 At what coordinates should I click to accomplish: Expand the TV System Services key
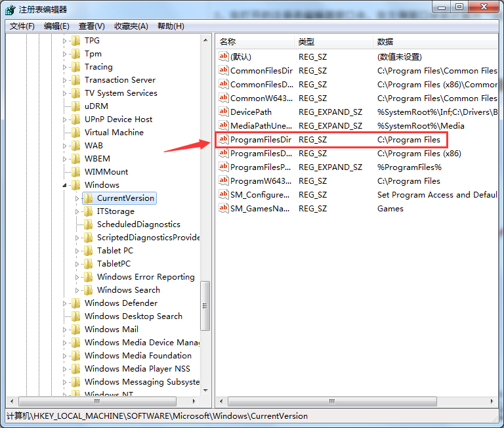click(64, 93)
